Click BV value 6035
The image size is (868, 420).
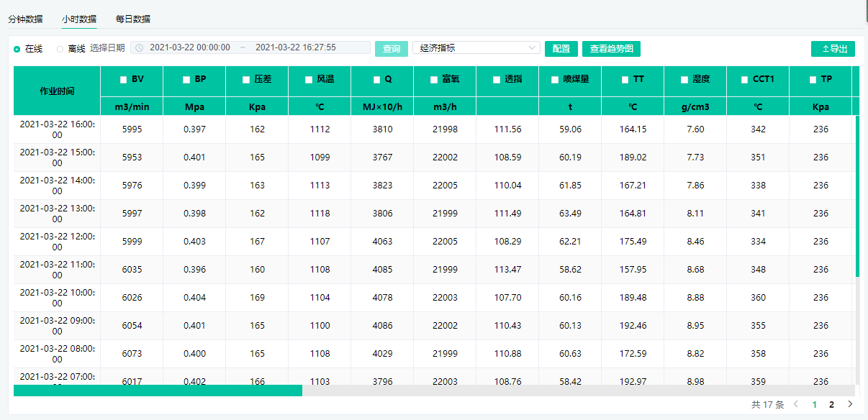132,270
